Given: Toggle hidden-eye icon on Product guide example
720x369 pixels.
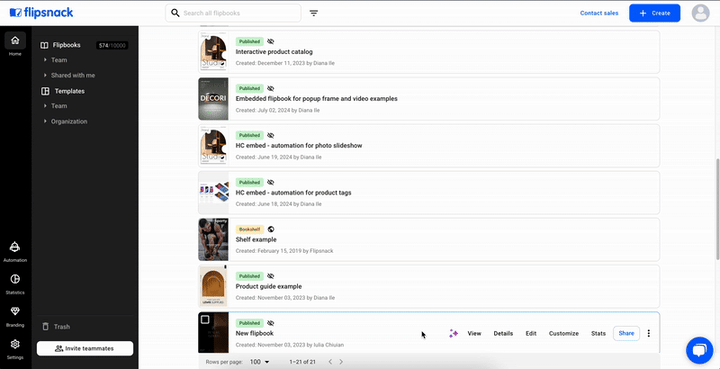Looking at the screenshot, I should pos(270,276).
